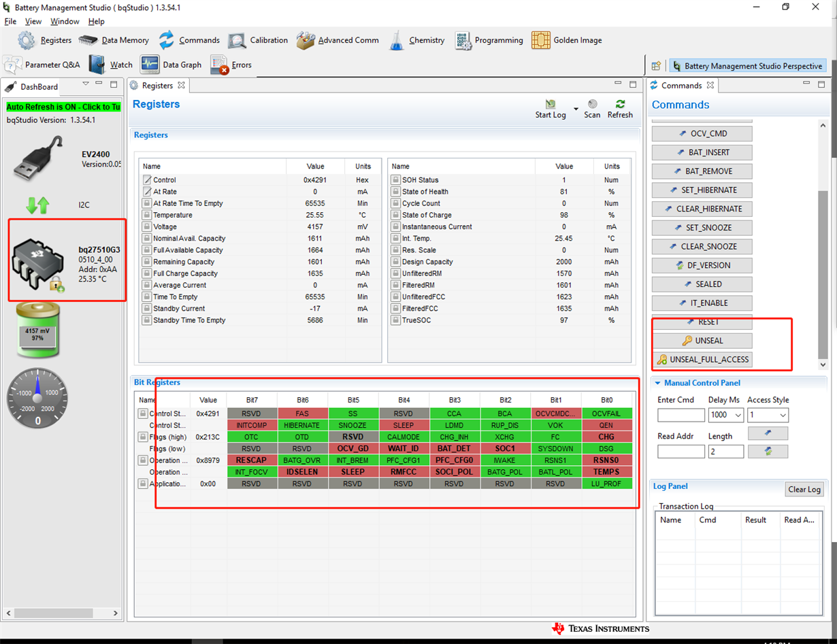This screenshot has width=837, height=644.
Task: Collapse the Manual Control Panel section
Action: pos(657,383)
